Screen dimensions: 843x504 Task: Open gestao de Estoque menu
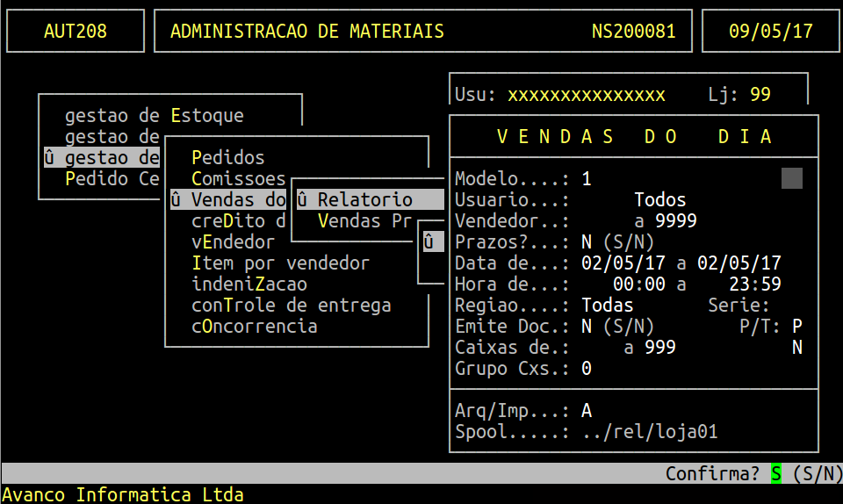click(154, 116)
